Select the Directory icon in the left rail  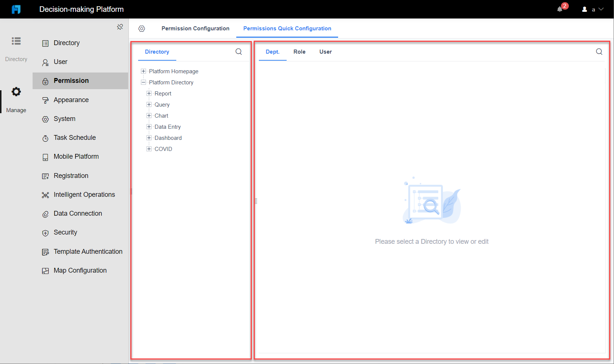[16, 41]
